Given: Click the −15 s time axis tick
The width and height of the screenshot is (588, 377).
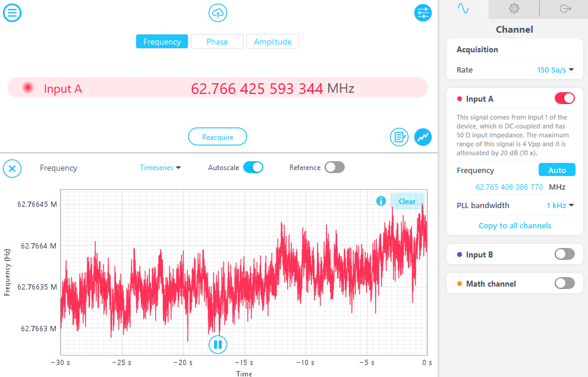Looking at the screenshot, I should 244,363.
